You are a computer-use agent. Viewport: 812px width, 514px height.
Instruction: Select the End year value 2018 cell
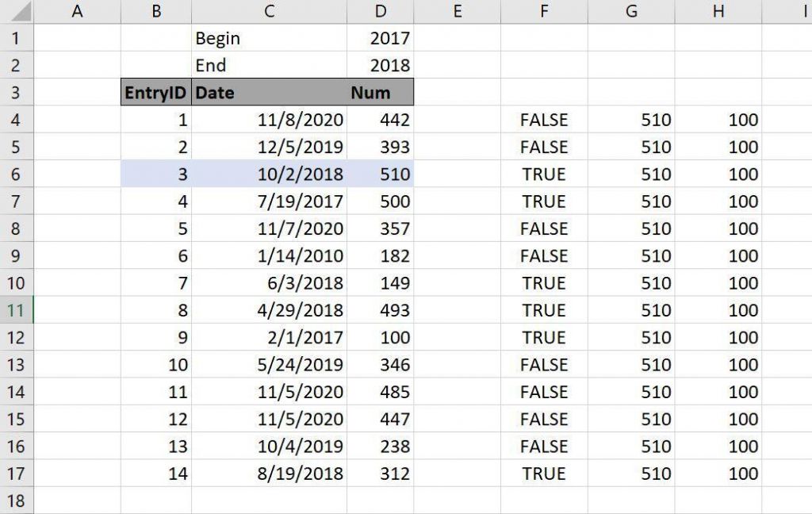[381, 65]
